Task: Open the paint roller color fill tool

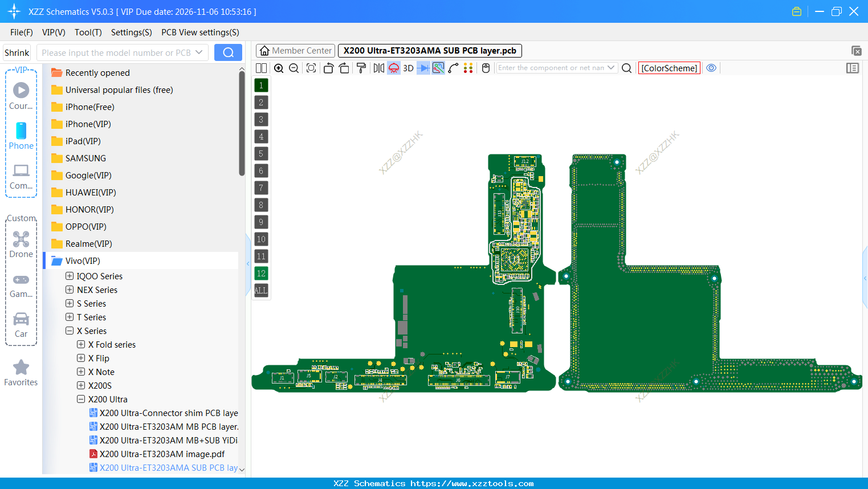Action: point(361,68)
